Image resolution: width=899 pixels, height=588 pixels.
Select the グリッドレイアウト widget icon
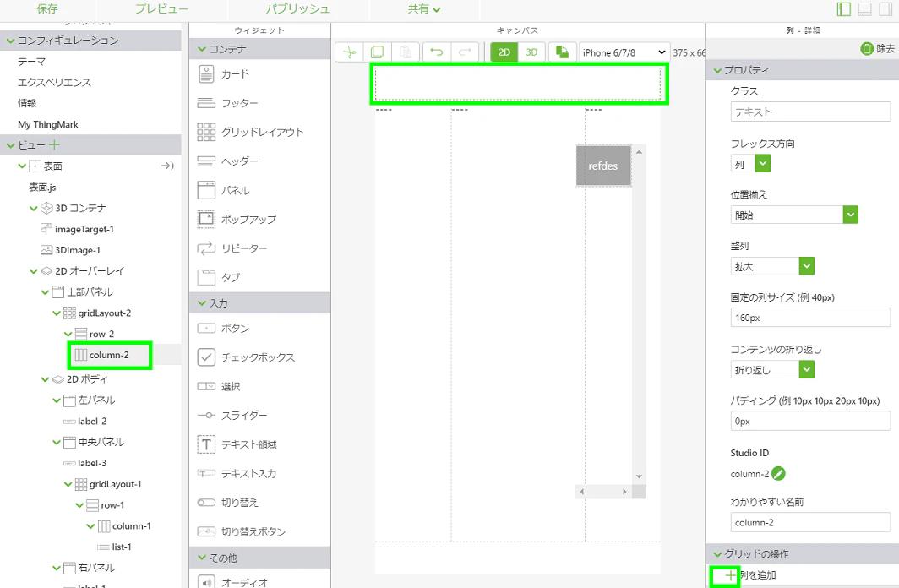206,132
